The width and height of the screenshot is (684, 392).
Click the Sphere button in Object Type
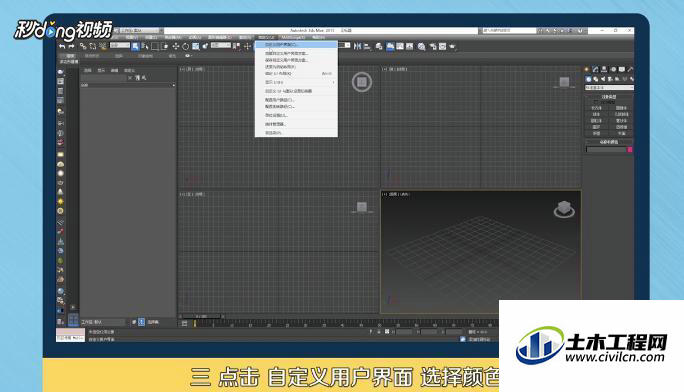pyautogui.click(x=597, y=114)
